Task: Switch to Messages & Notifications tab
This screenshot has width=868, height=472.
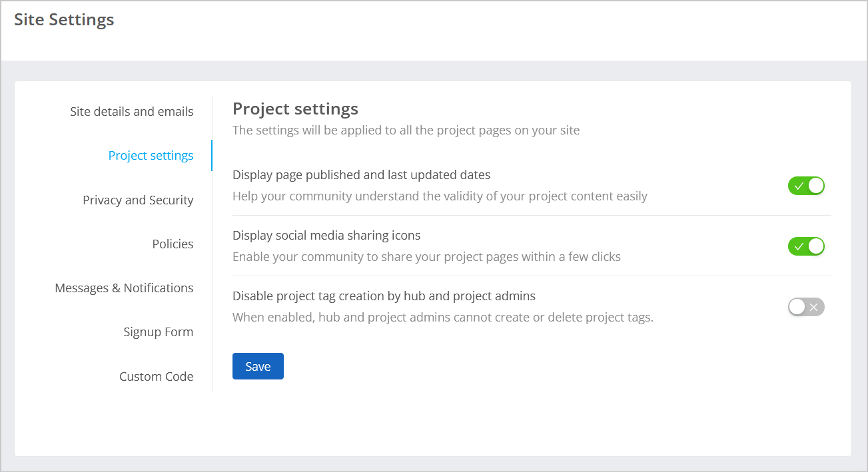Action: 124,288
